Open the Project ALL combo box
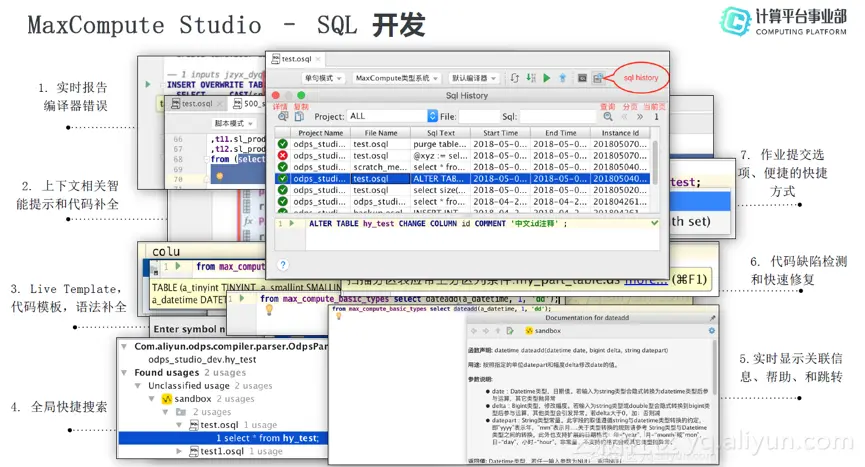The width and height of the screenshot is (865, 467). (393, 116)
